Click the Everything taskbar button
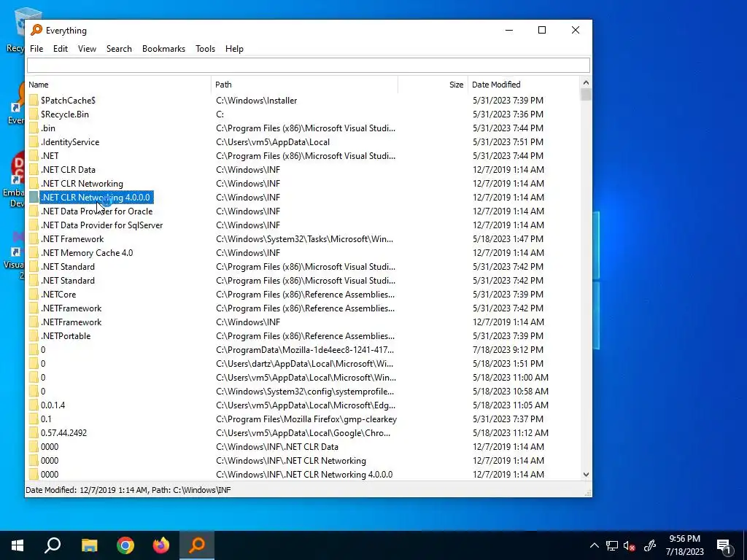 click(197, 545)
